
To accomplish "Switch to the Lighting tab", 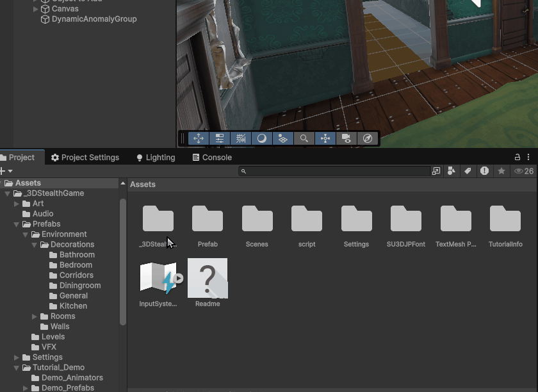I will coord(156,158).
